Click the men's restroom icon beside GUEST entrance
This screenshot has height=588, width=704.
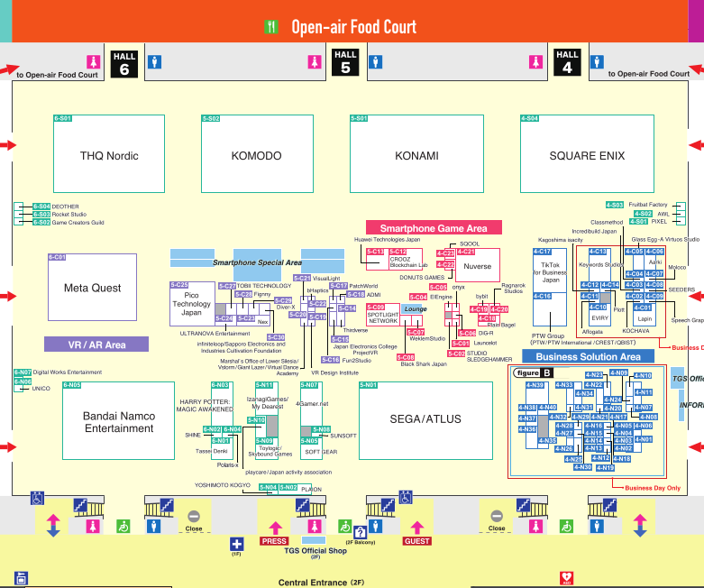pos(375,526)
